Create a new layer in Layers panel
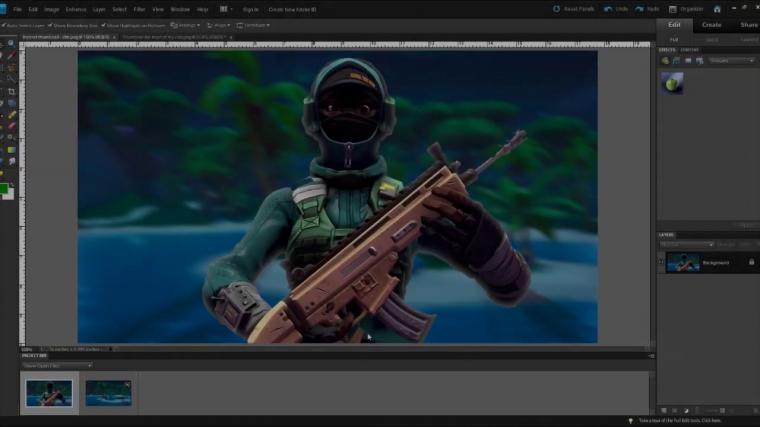 click(x=664, y=411)
